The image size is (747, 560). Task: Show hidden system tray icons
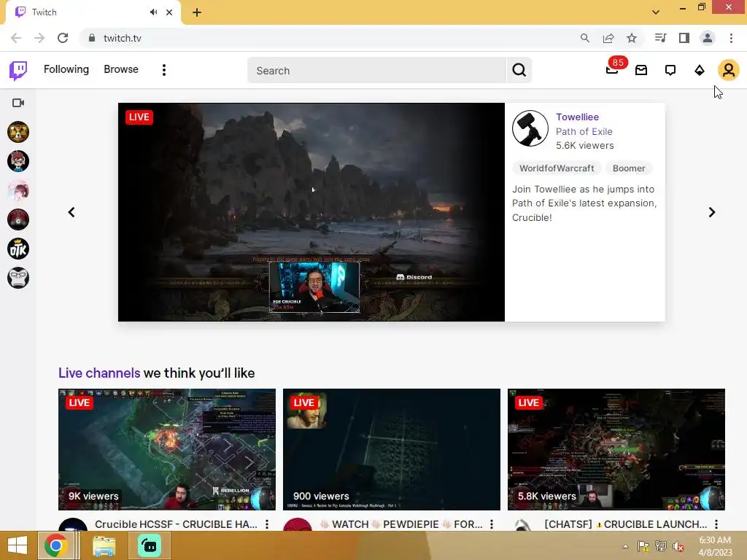(625, 547)
